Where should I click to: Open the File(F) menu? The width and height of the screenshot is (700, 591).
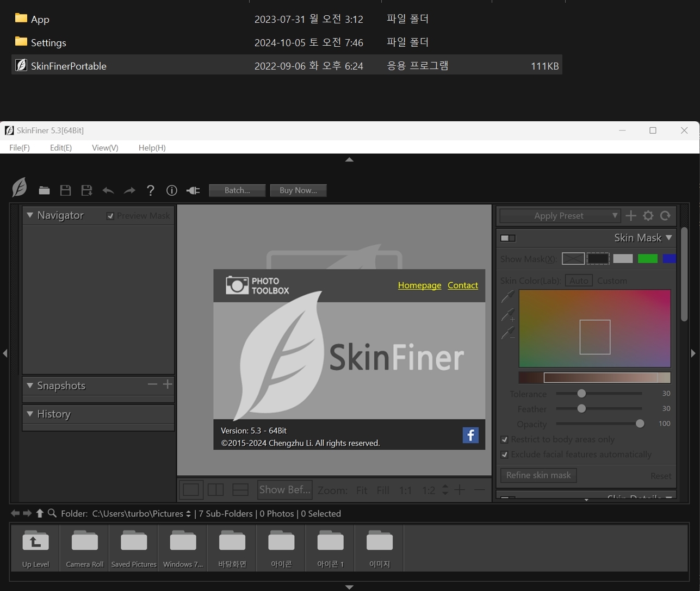(x=20, y=148)
